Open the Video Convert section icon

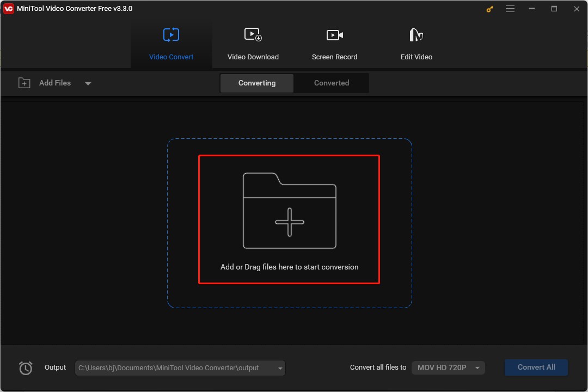171,34
